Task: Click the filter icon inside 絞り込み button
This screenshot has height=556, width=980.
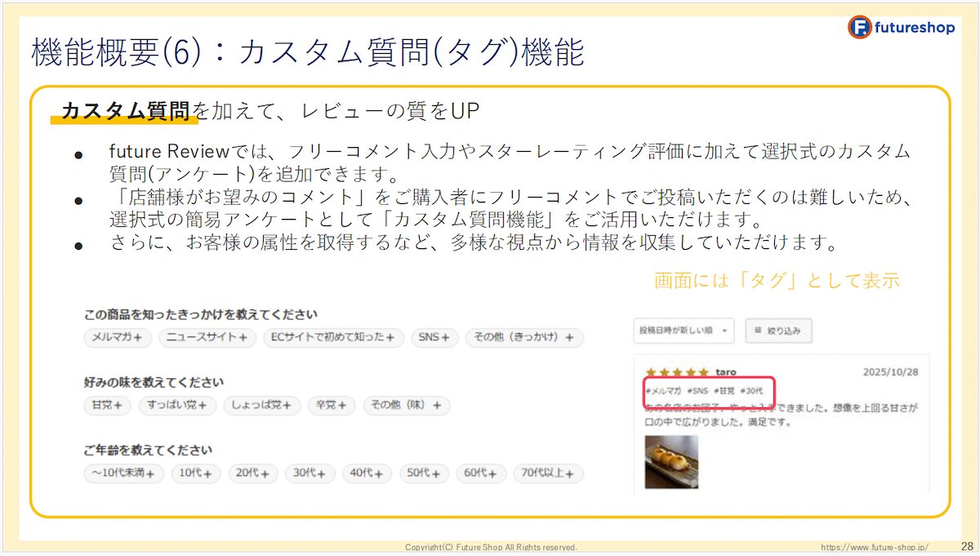Action: pos(758,331)
